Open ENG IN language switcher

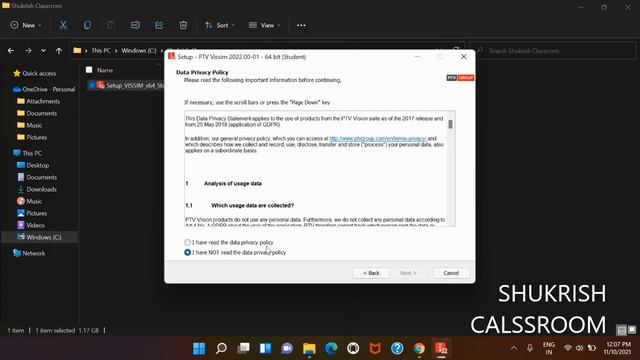click(549, 348)
